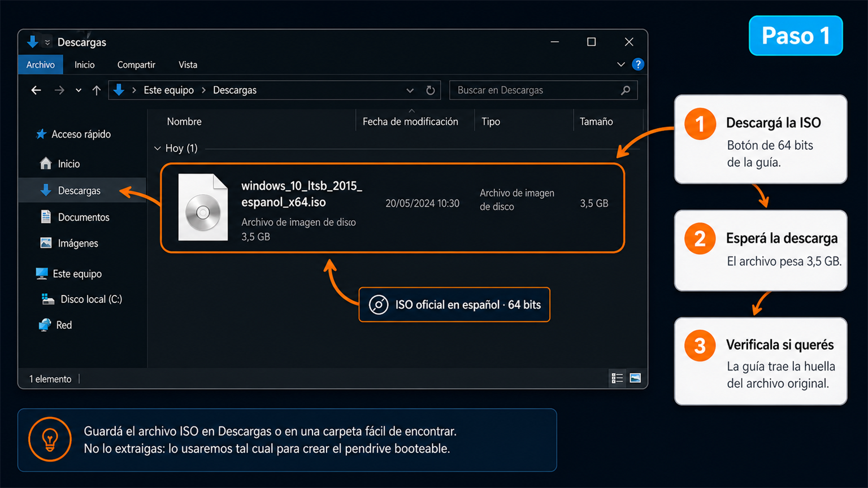Open quick access toolbar dropdown in title bar
Viewport: 868px width, 488px height.
pos(47,42)
